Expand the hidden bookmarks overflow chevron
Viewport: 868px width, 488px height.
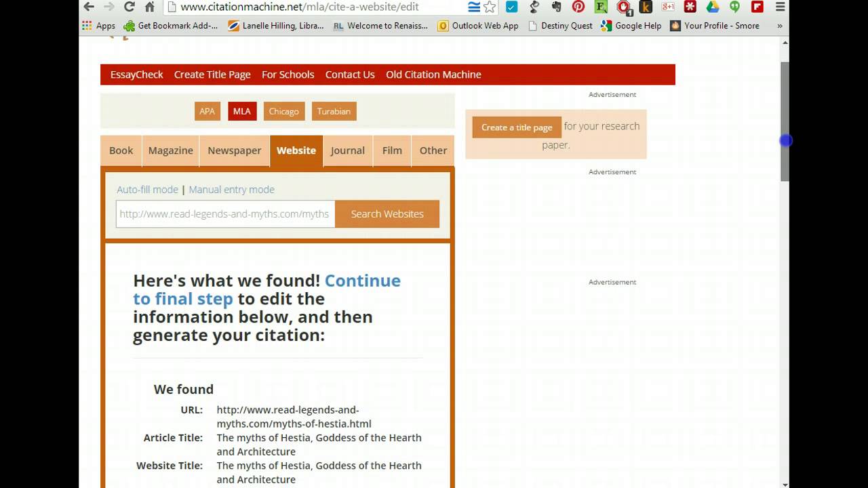coord(780,26)
